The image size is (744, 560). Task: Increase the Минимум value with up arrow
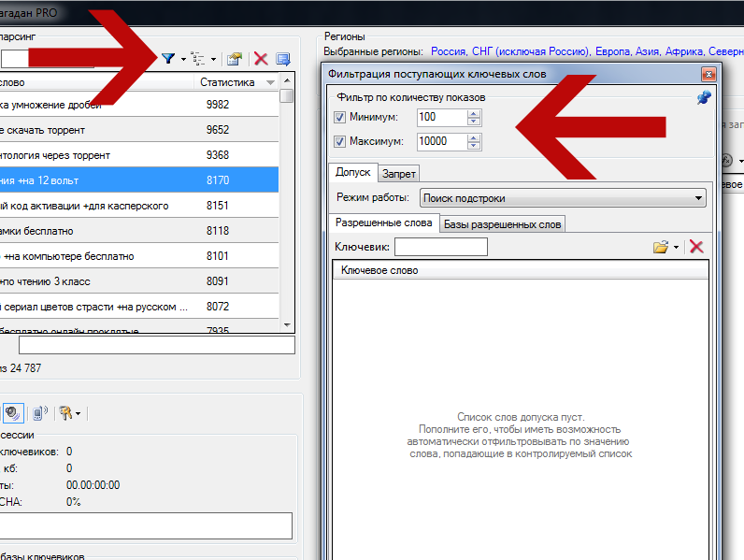473,113
